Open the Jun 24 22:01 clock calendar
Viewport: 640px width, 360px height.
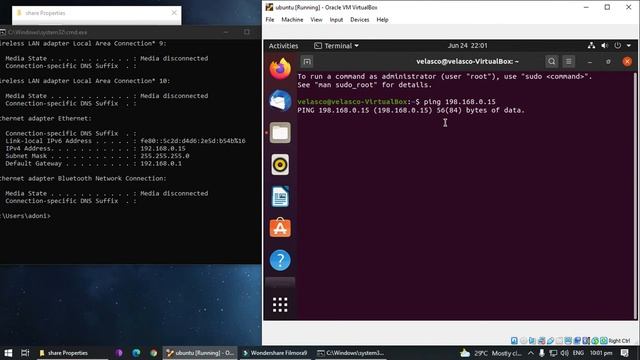[x=467, y=46]
